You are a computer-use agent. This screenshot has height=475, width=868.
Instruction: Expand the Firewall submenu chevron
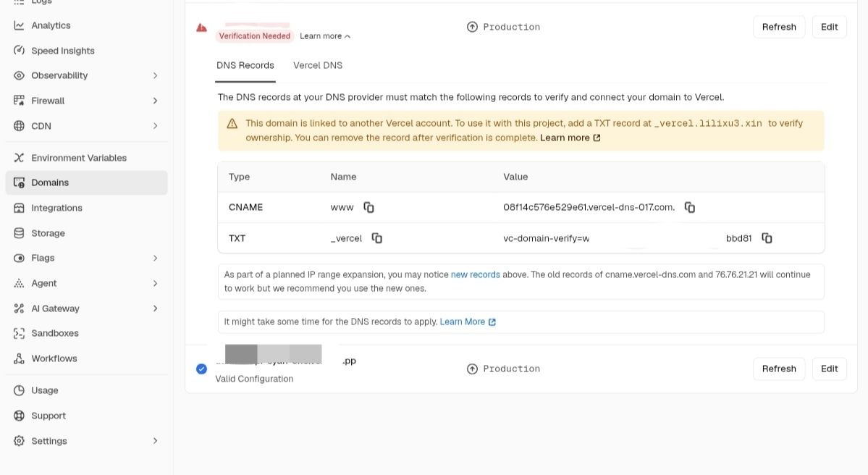pyautogui.click(x=155, y=101)
